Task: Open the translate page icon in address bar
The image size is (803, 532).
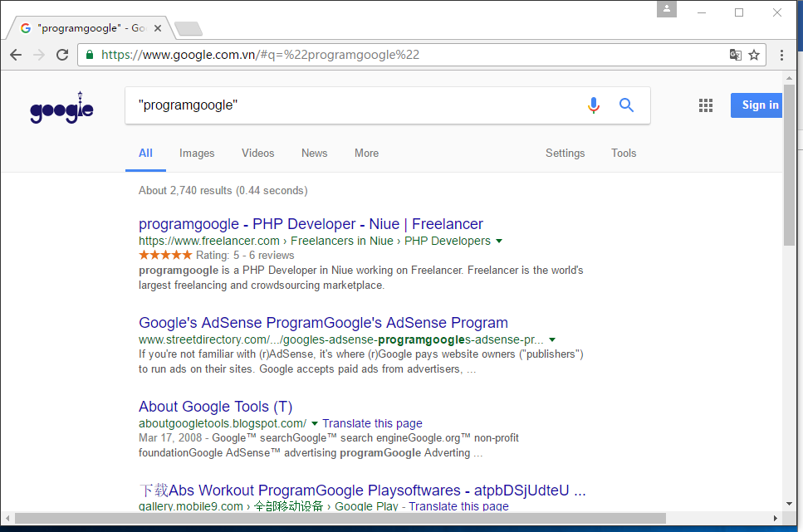Action: [736, 55]
